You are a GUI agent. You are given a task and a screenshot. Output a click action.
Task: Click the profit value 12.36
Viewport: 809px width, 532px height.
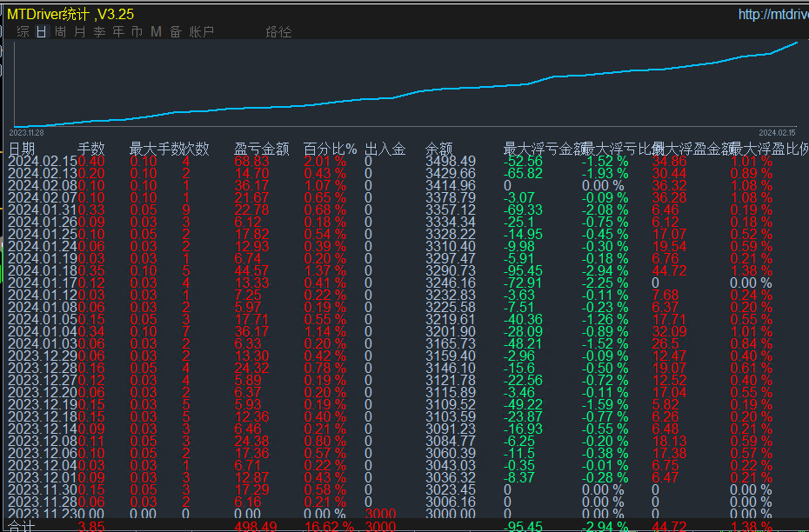click(251, 417)
